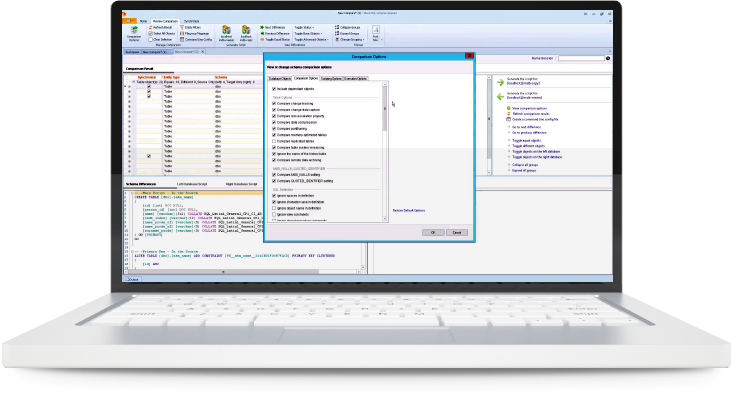
Task: Check the Select All Objects ribbon checkbox
Action: tap(151, 34)
